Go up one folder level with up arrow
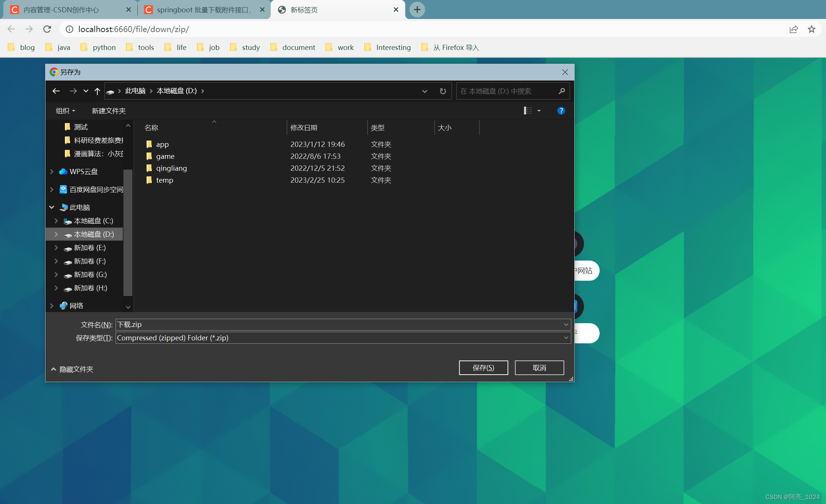The width and height of the screenshot is (826, 504). (97, 91)
